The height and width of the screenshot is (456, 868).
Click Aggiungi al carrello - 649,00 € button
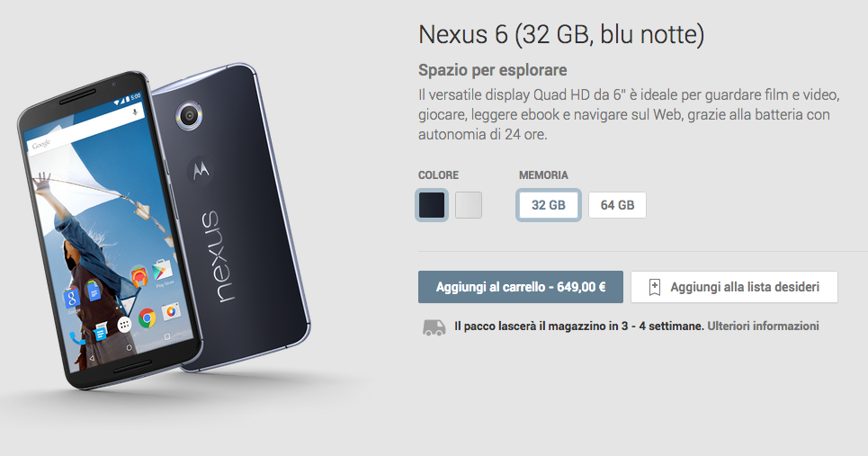[521, 287]
